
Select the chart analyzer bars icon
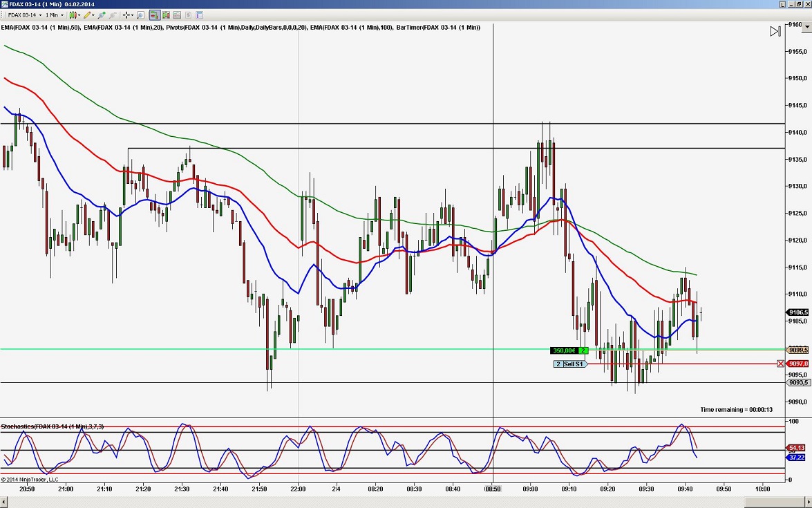click(x=166, y=15)
